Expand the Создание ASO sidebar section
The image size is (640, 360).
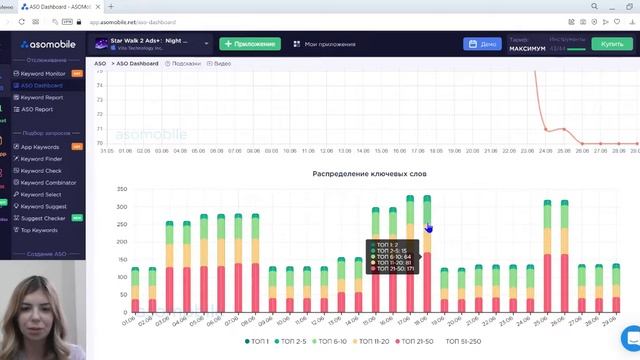(x=46, y=254)
